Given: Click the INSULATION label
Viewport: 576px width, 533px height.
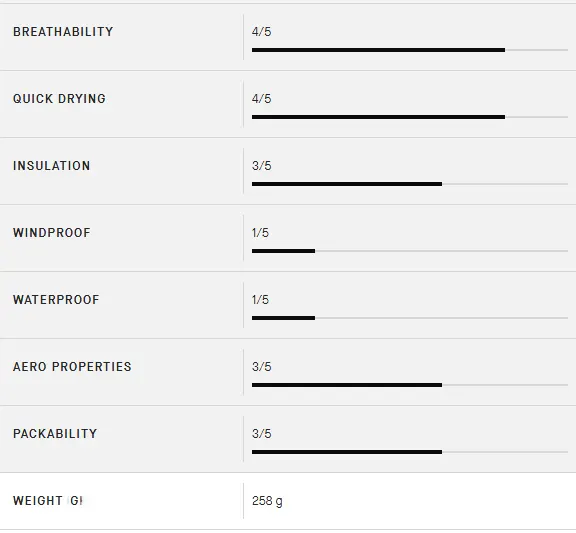Looking at the screenshot, I should [x=51, y=166].
